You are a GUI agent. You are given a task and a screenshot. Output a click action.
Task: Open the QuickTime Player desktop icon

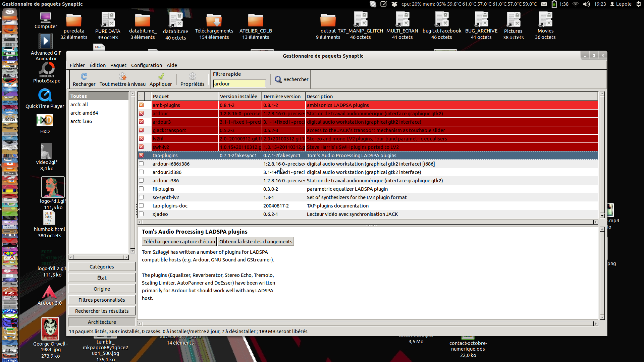pos(45,95)
